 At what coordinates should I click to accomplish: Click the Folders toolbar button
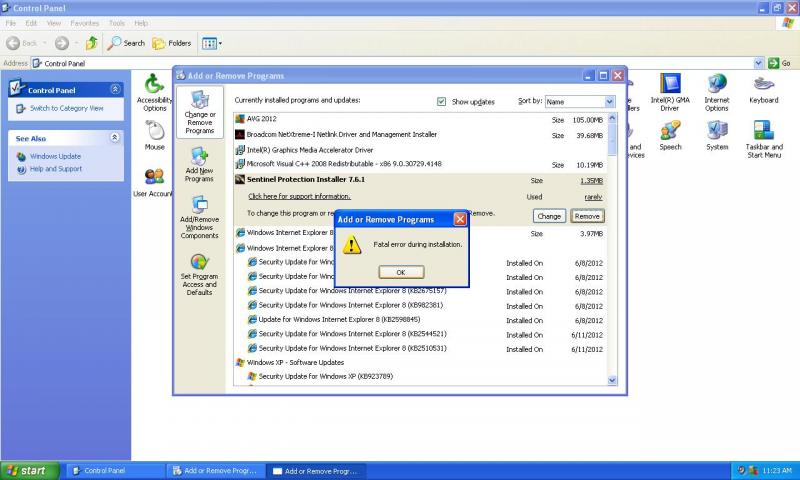click(171, 43)
